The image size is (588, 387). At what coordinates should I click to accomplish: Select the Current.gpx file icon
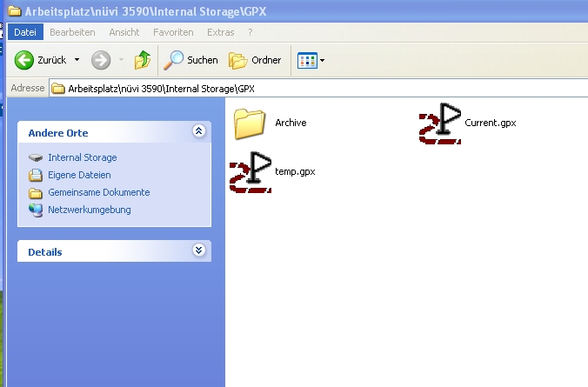point(439,123)
